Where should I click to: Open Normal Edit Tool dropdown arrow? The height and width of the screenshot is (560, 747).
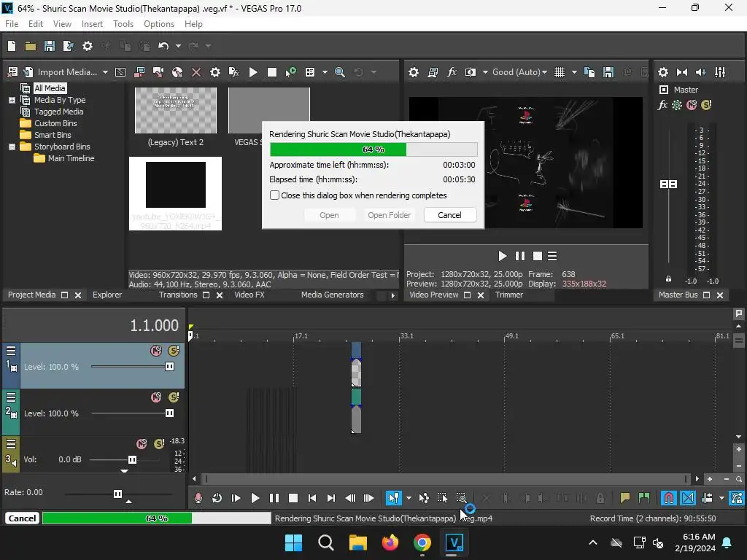409,498
